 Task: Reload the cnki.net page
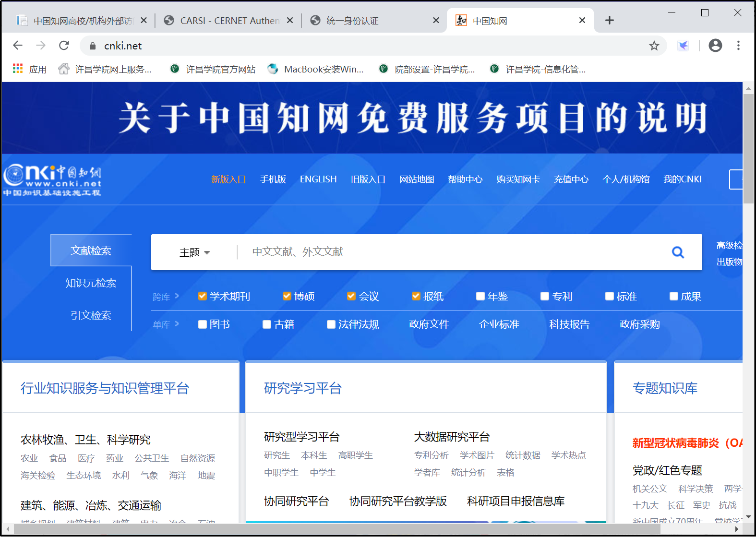(x=64, y=46)
